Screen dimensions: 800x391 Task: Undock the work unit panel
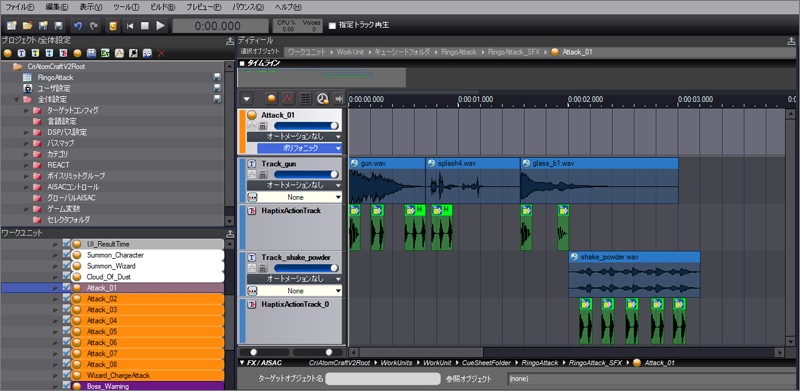(x=230, y=234)
